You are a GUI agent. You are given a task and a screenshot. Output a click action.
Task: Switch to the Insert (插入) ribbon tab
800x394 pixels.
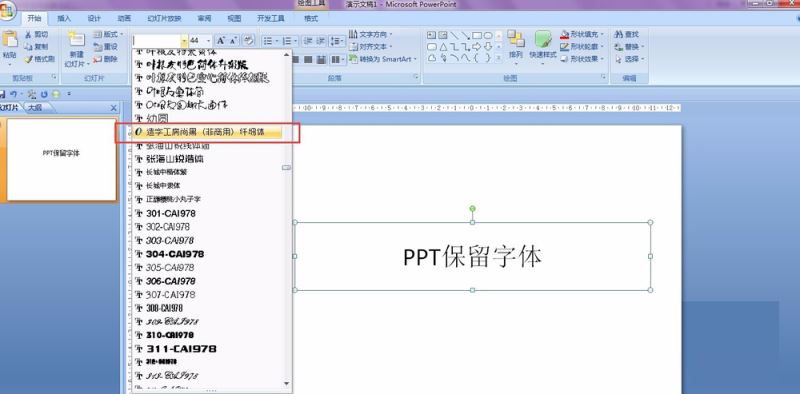(64, 18)
